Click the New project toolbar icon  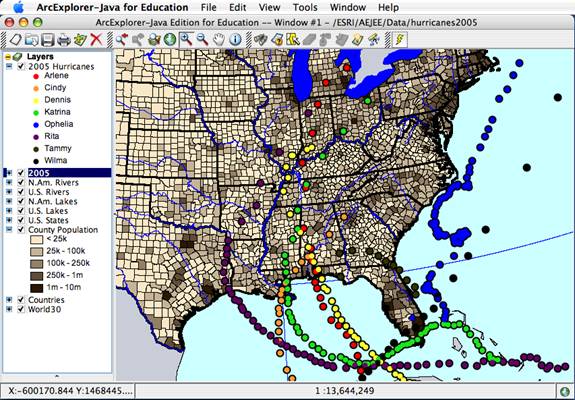(x=15, y=40)
